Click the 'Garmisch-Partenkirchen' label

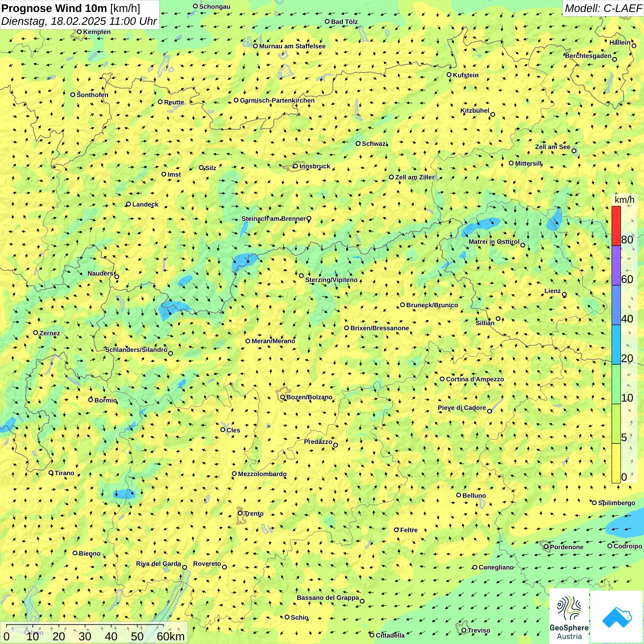[277, 100]
